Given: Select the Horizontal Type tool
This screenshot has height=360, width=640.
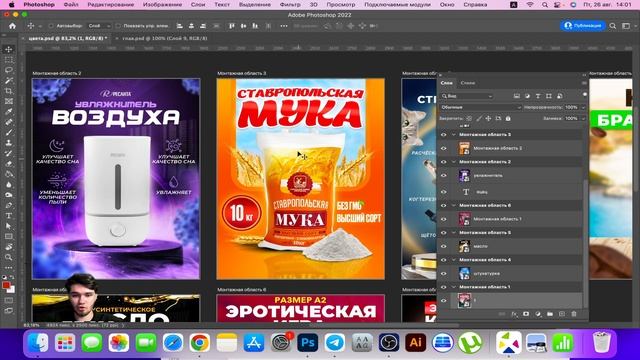Looking at the screenshot, I should [x=9, y=216].
